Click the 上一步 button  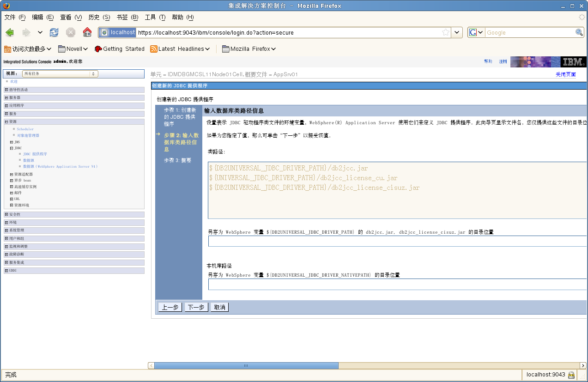(x=170, y=307)
